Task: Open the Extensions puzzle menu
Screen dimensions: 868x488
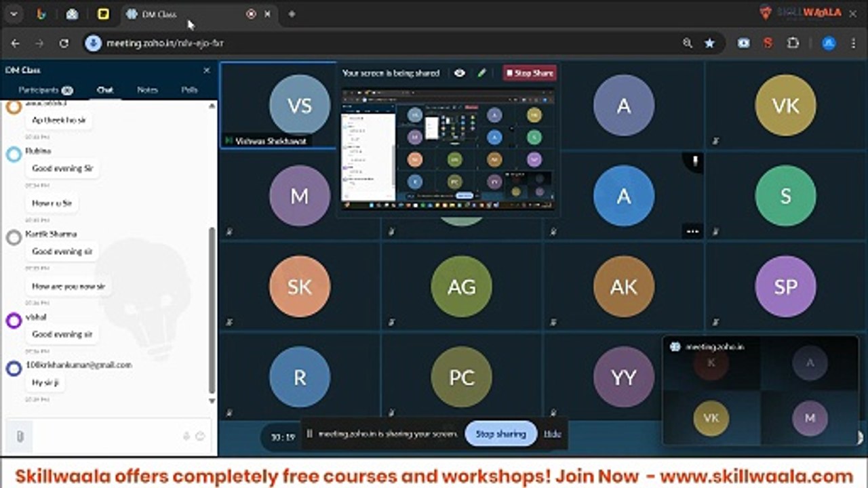Action: pyautogui.click(x=793, y=43)
